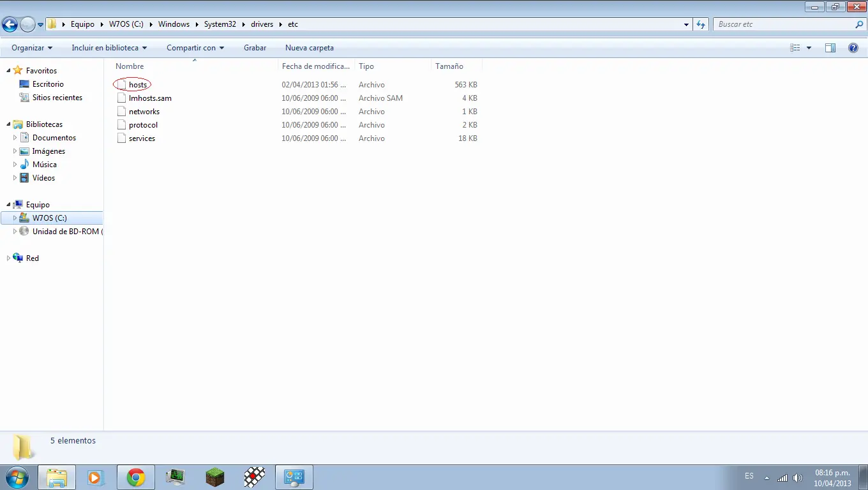Image resolution: width=868 pixels, height=490 pixels.
Task: Focus the Buscar etc search field
Action: (x=784, y=24)
